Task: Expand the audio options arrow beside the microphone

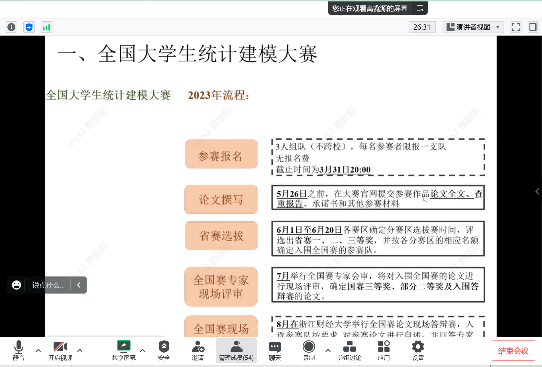Action: point(38,350)
